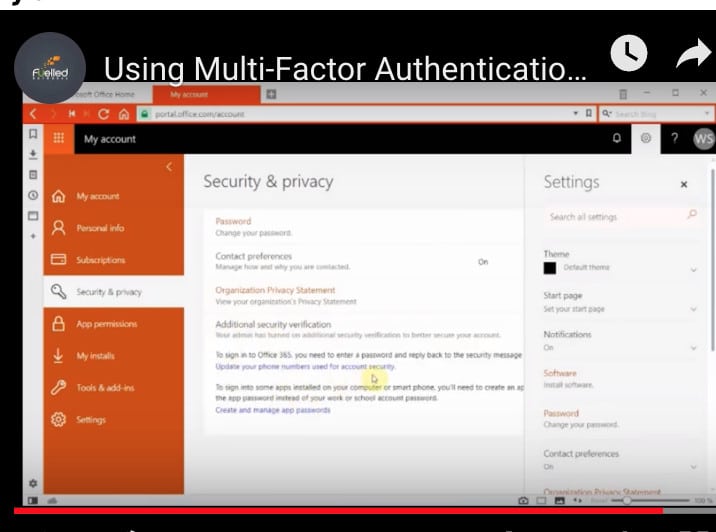Click the Settings panel scrollbar

tap(712, 260)
